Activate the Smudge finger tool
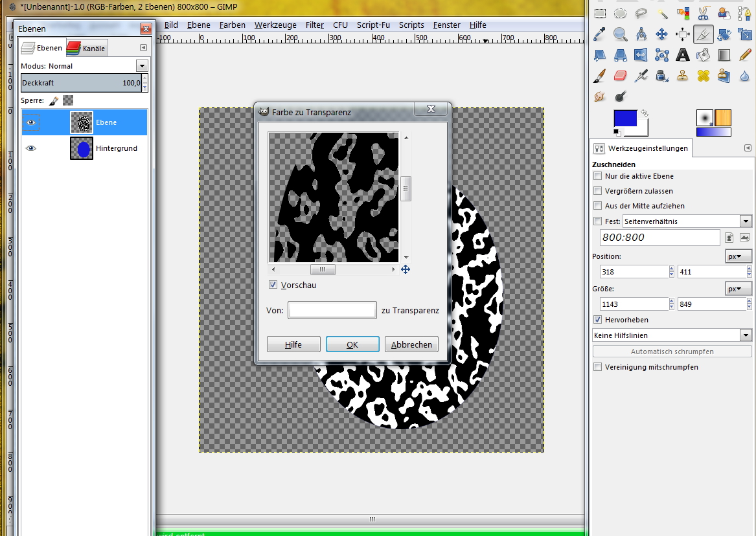The width and height of the screenshot is (756, 536). 600,96
